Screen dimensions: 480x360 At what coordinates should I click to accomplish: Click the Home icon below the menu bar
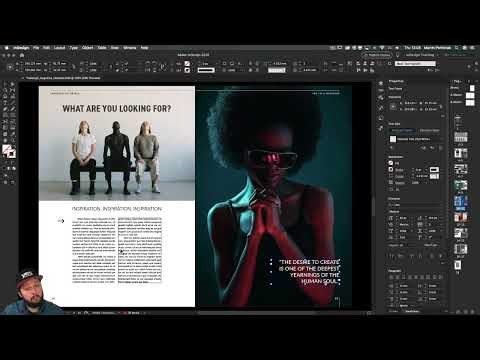[x=22, y=55]
